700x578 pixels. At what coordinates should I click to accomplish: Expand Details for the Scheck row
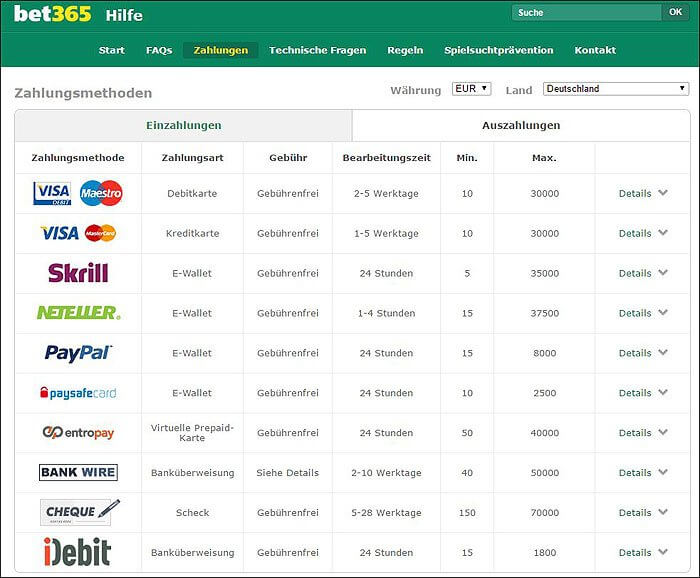(x=643, y=512)
